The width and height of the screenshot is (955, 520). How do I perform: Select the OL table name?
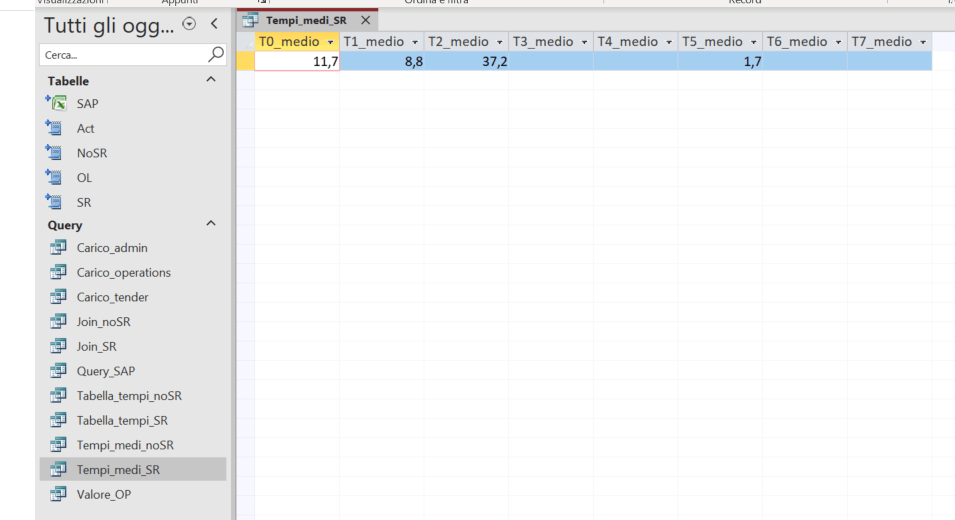coord(84,178)
